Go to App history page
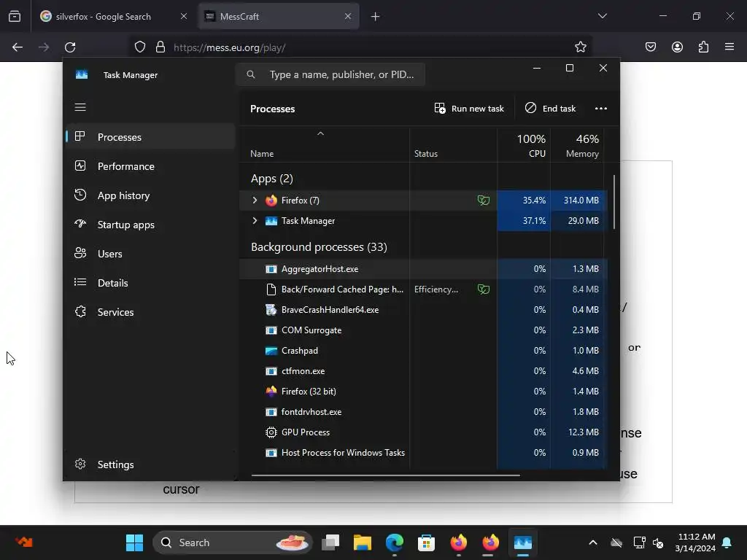747x560 pixels. [x=150, y=195]
